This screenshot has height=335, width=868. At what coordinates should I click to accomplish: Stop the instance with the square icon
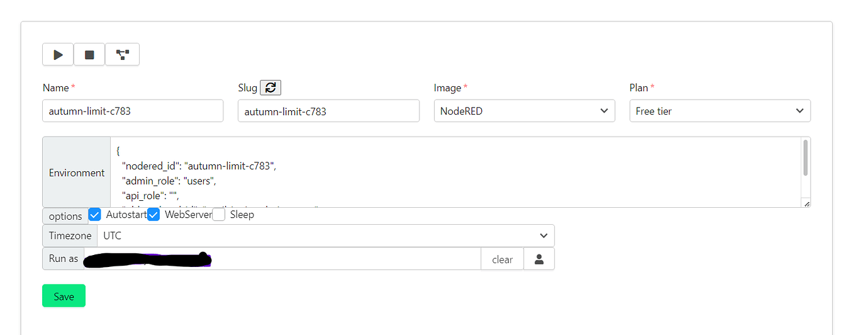coord(89,55)
